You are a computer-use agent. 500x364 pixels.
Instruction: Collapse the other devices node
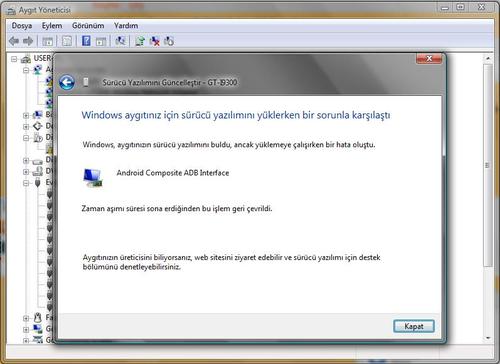coord(26,138)
